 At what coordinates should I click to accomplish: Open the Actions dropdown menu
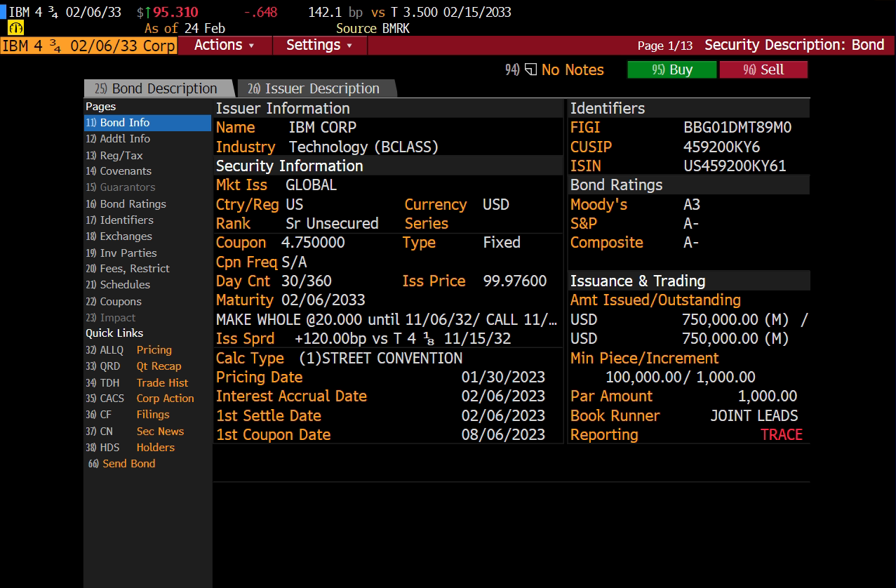click(x=224, y=45)
